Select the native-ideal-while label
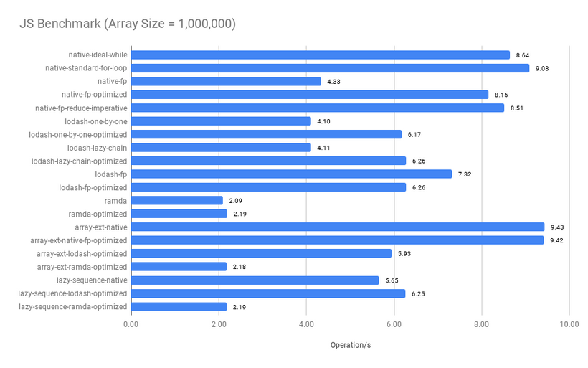 [98, 55]
